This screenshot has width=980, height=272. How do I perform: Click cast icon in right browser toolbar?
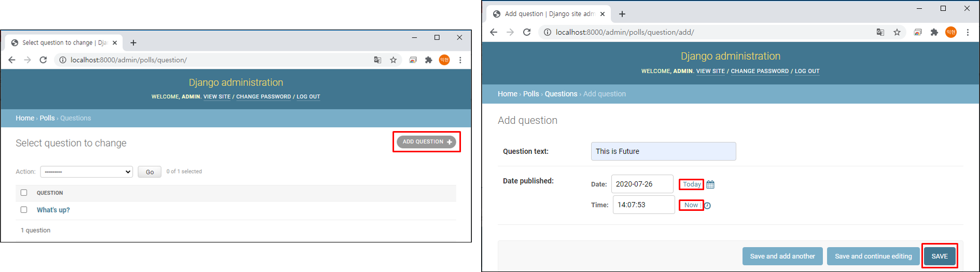click(918, 32)
